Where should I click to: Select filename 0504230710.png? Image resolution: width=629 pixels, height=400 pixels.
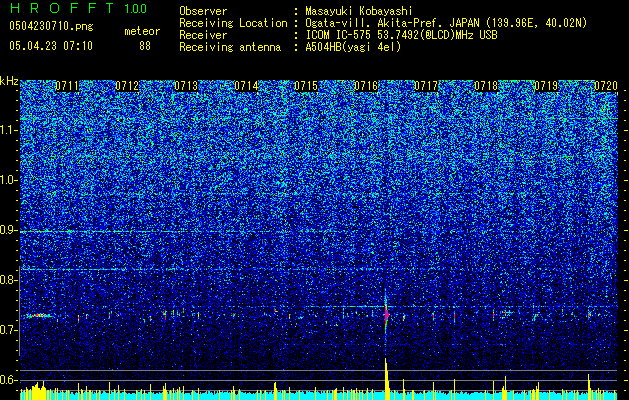click(51, 26)
